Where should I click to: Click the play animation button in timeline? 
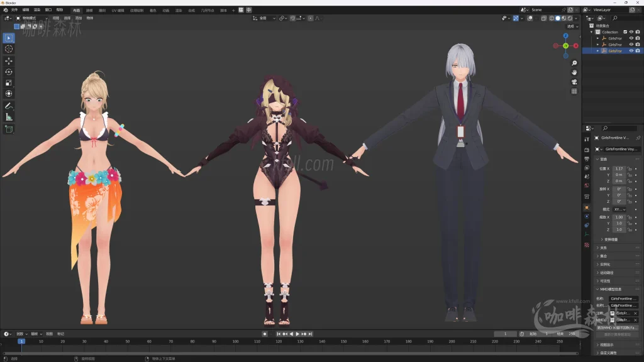point(297,334)
